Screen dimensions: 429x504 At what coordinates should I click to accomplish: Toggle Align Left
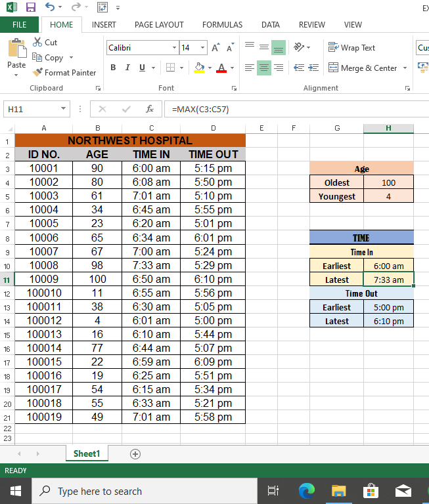[x=250, y=68]
